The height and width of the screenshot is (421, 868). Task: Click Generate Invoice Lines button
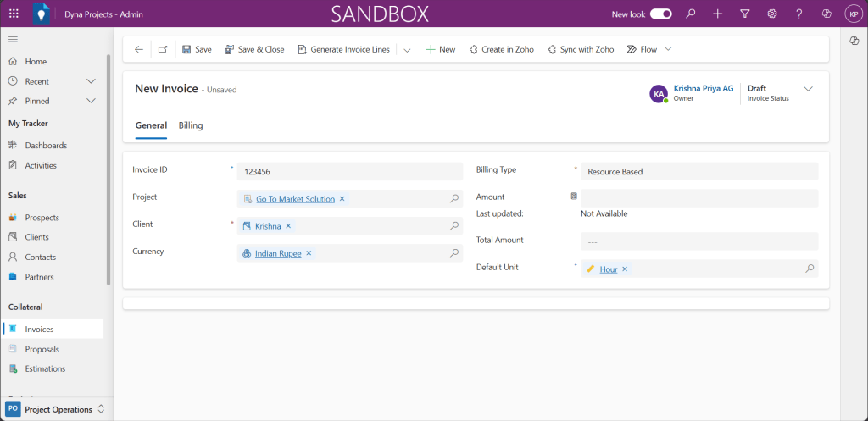pos(343,49)
